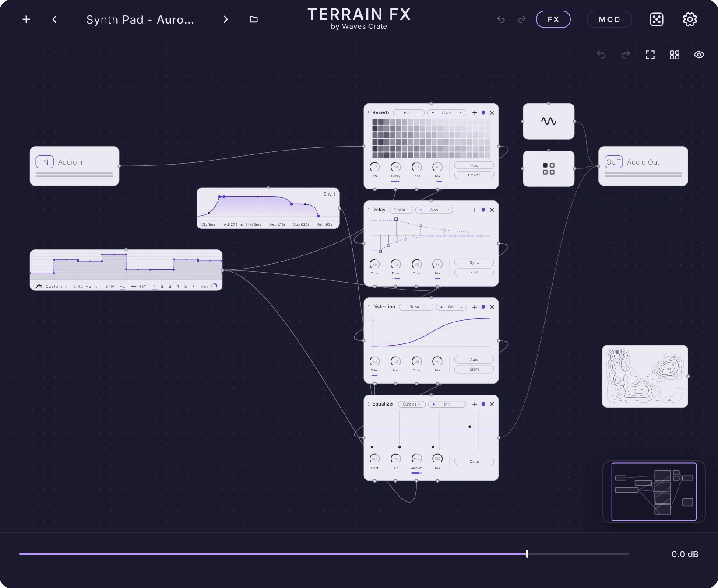This screenshot has height=588, width=718.
Task: Enable Sync on the Delay
Action: [474, 262]
